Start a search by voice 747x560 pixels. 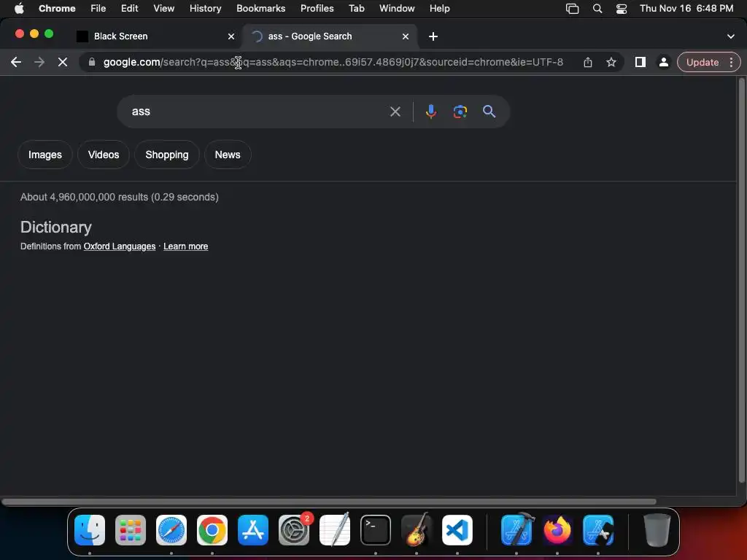pyautogui.click(x=430, y=112)
